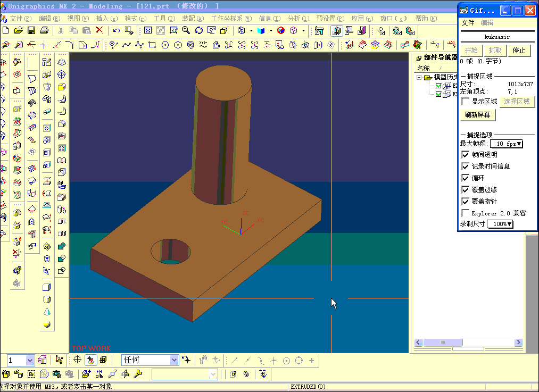
Task: Check the 显示区域 option
Action: [x=465, y=102]
